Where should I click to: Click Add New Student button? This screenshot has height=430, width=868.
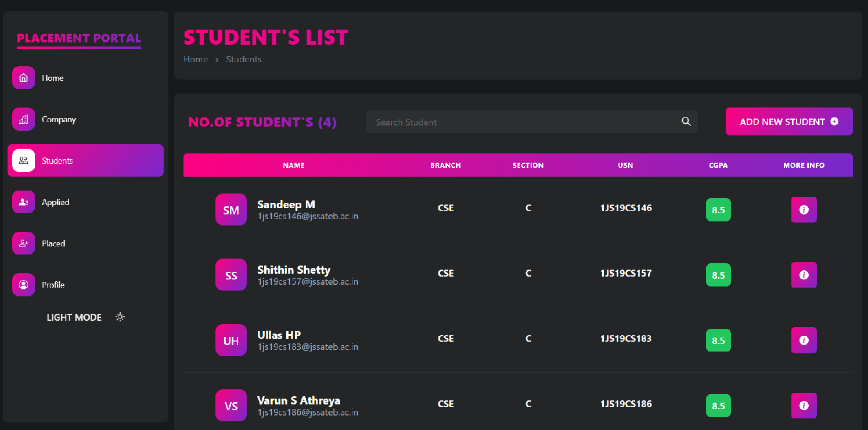coord(788,121)
